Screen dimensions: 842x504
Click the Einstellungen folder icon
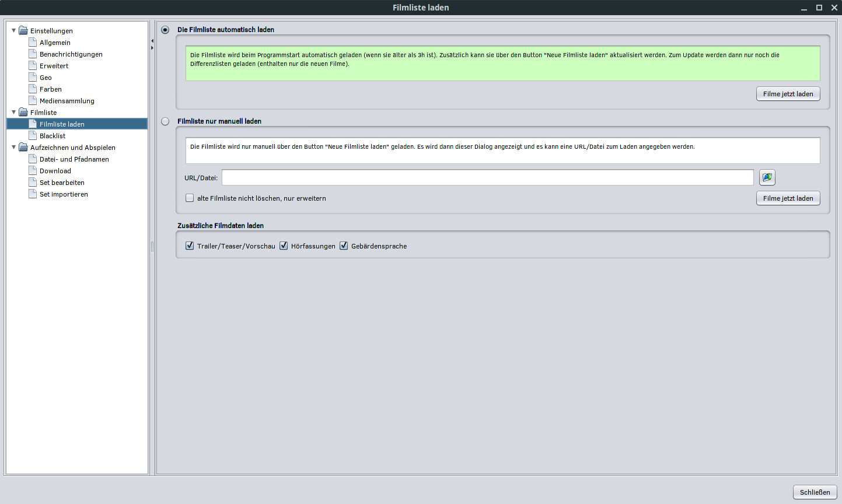23,31
